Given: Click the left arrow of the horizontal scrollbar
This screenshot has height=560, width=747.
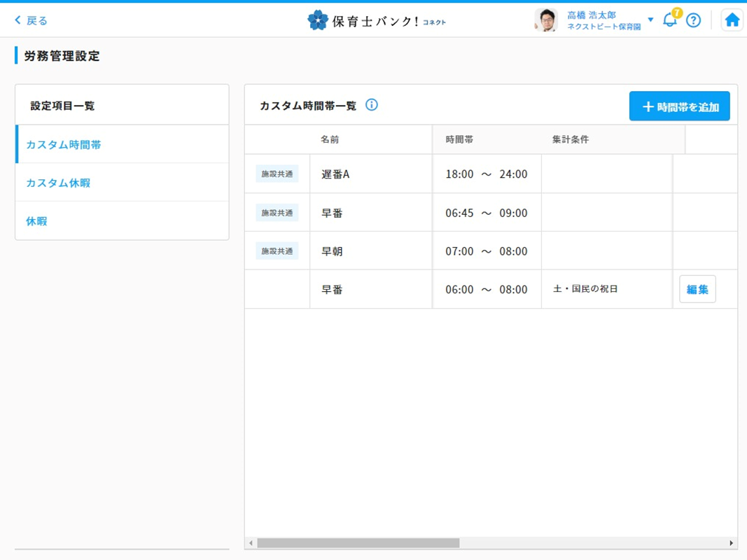Looking at the screenshot, I should point(251,543).
